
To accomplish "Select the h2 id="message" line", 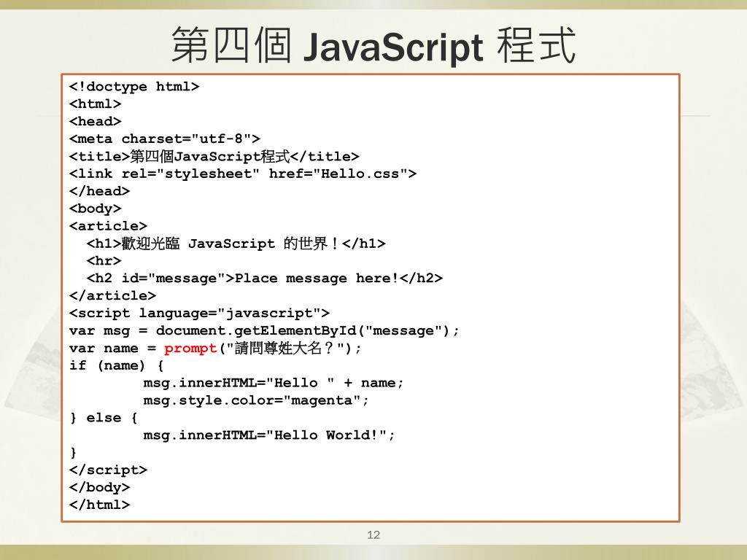I will 264,278.
